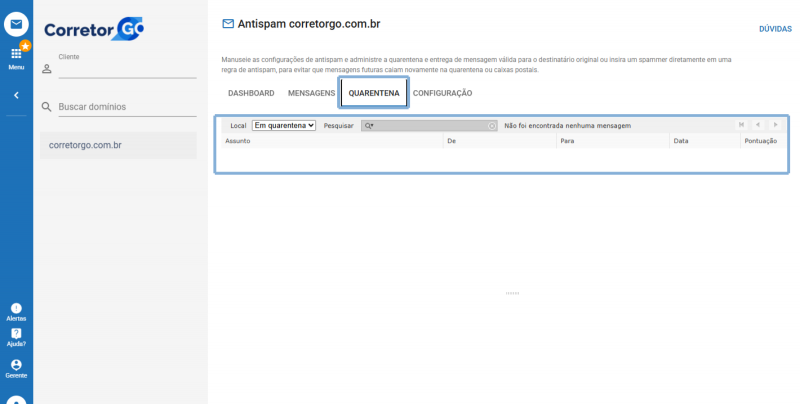Screen dimensions: 800x404
Task: Switch to the CONFIGURAÇÃO tab
Action: (442, 93)
